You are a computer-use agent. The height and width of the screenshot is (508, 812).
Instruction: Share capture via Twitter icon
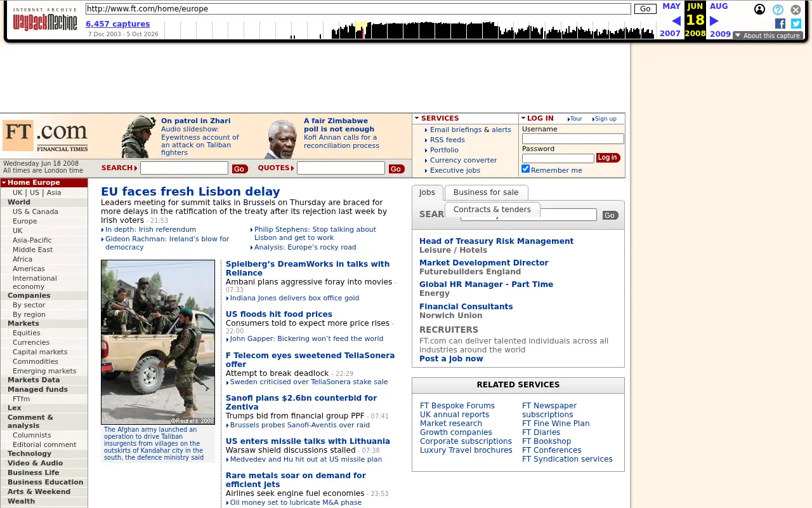[796, 23]
